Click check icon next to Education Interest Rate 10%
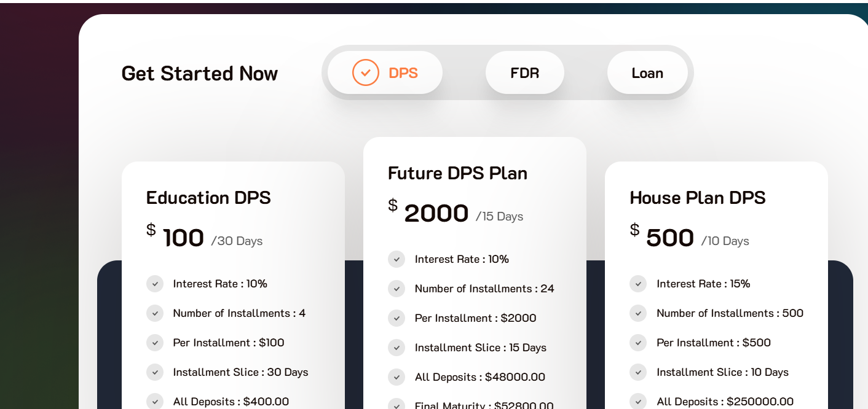Image resolution: width=868 pixels, height=409 pixels. (x=155, y=284)
